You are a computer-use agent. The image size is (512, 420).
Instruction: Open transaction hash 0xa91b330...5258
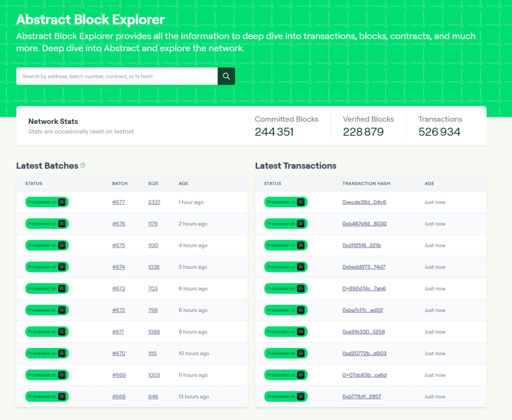[x=364, y=332]
